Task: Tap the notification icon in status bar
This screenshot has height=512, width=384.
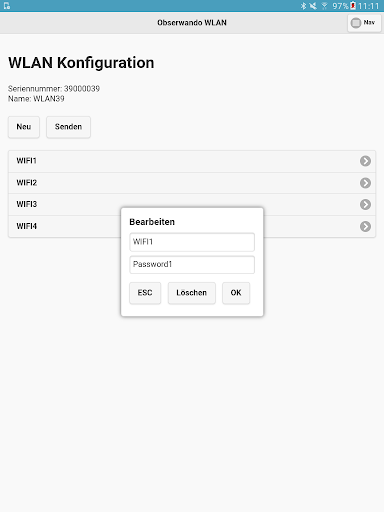Action: click(7, 6)
